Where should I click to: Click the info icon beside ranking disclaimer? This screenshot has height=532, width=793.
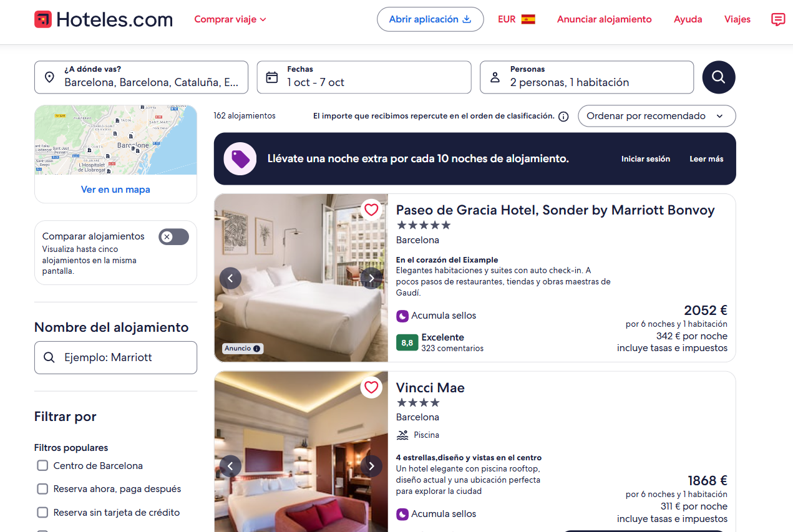(563, 117)
